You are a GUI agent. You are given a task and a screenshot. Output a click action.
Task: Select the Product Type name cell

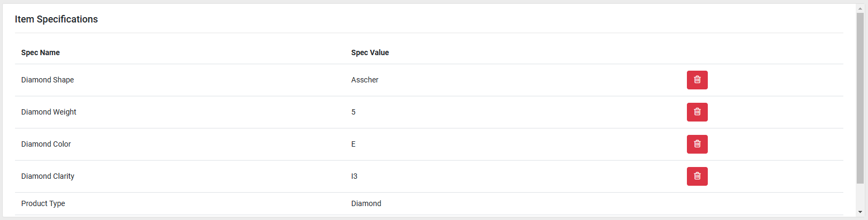(43, 203)
